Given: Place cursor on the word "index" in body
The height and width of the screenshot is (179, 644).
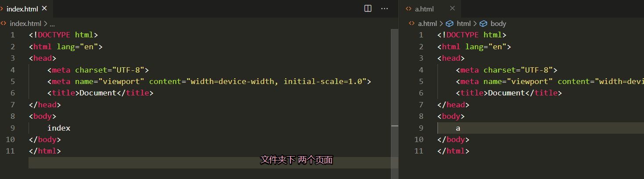Looking at the screenshot, I should (x=59, y=128).
